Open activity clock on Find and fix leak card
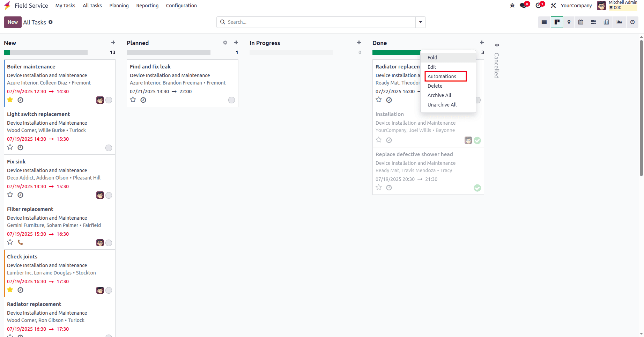 pyautogui.click(x=143, y=100)
